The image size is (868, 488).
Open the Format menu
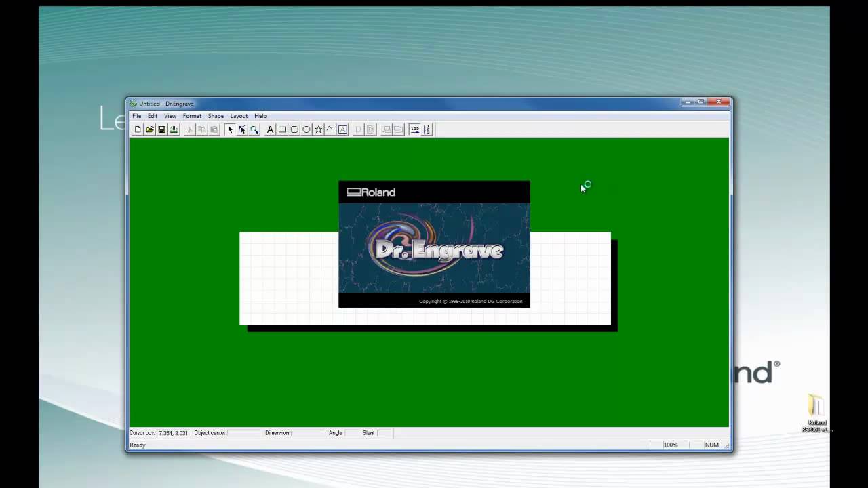pyautogui.click(x=192, y=116)
